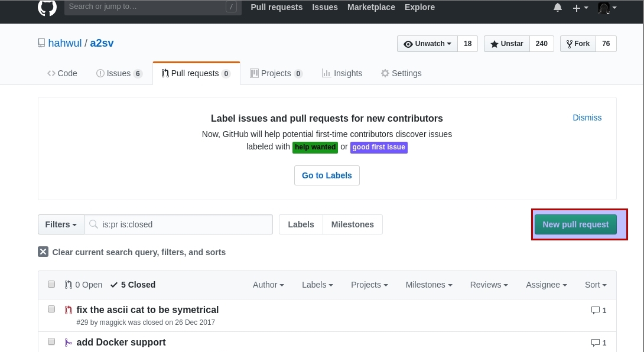The width and height of the screenshot is (644, 352).
Task: Open the notifications bell
Action: coord(558,8)
